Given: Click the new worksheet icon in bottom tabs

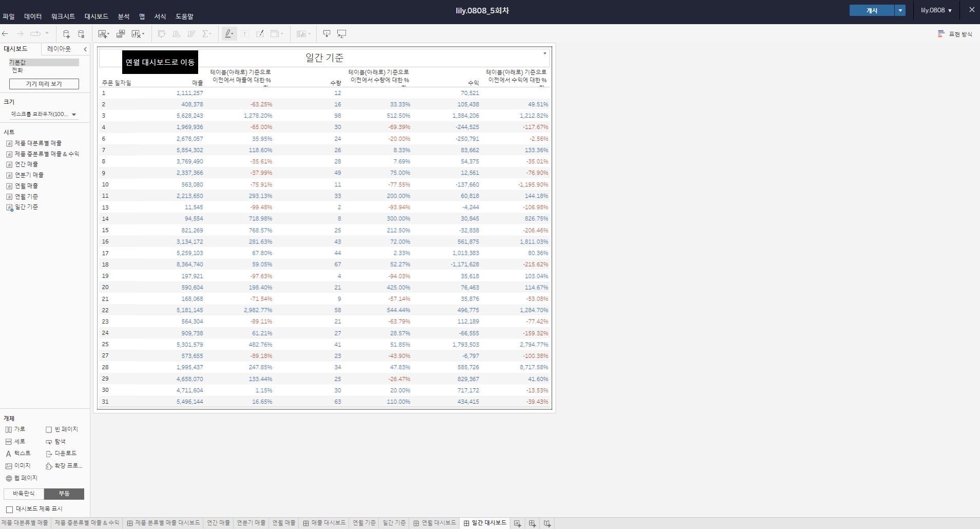Looking at the screenshot, I should (517, 523).
